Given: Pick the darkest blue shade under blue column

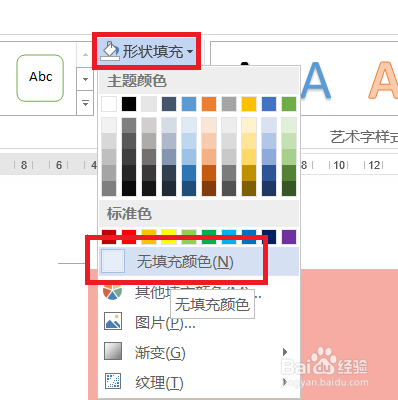Looking at the screenshot, I should (189, 188).
